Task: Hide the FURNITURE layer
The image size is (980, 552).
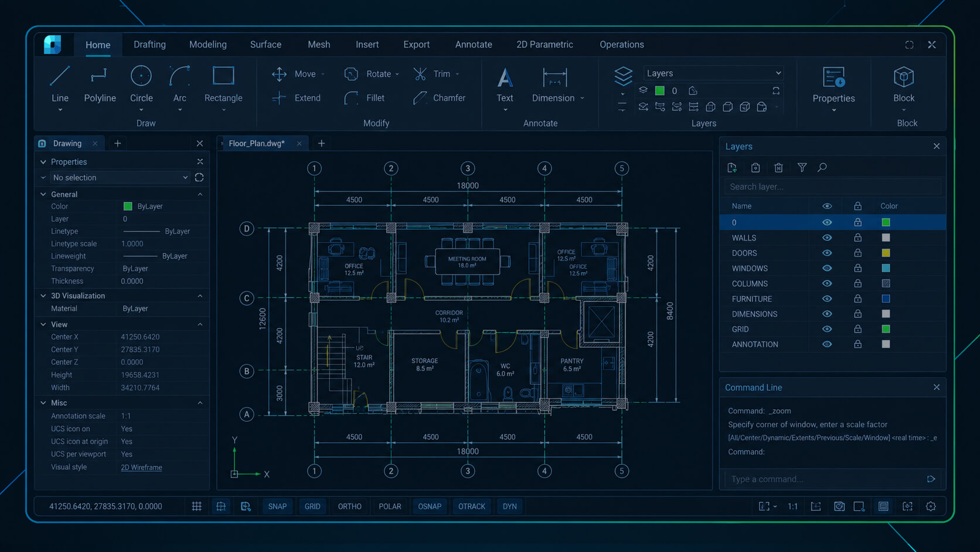Action: click(x=827, y=299)
